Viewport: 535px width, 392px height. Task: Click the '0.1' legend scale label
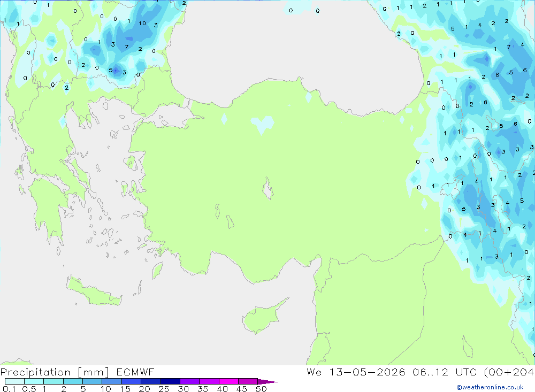click(9, 389)
